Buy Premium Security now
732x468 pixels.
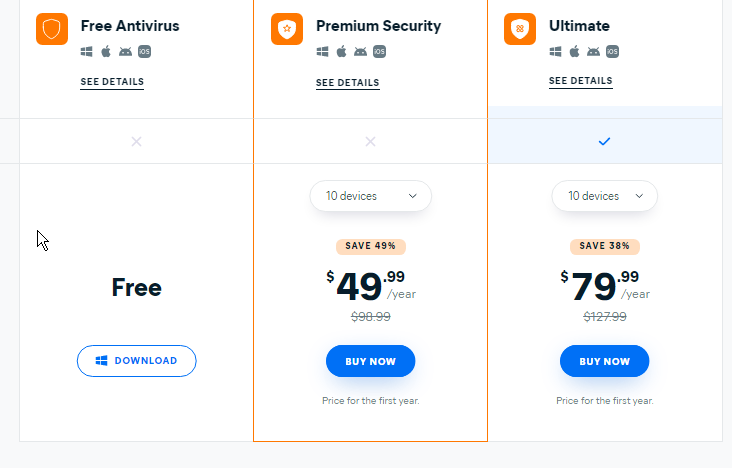371,361
